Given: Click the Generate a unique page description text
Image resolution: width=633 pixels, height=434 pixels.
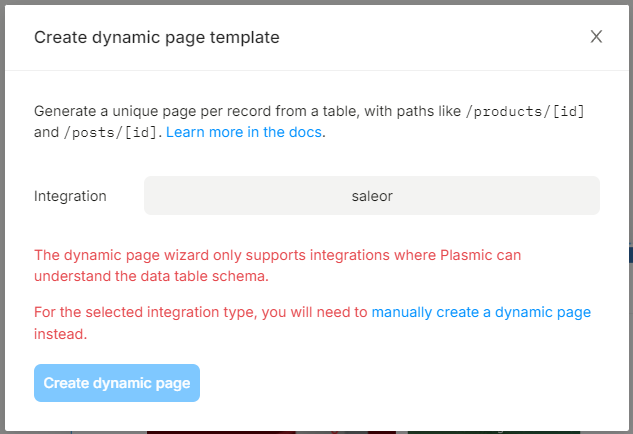Looking at the screenshot, I should pos(120,110).
